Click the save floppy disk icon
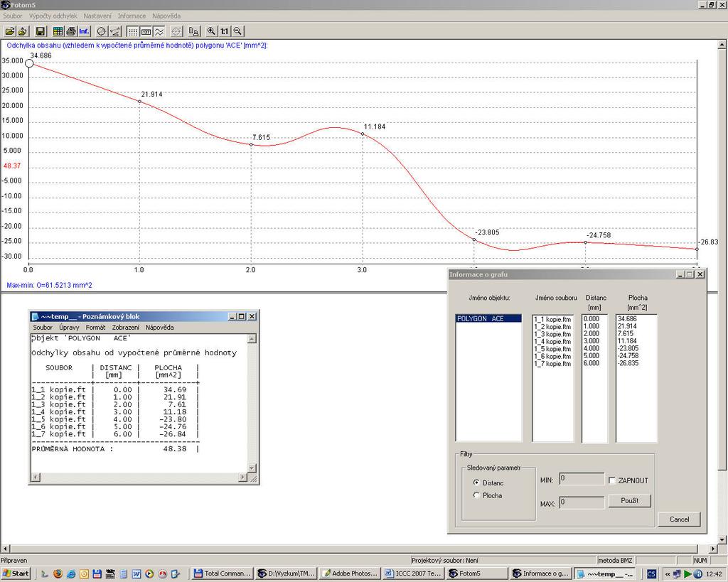Image resolution: width=728 pixels, height=582 pixels. coord(41,31)
